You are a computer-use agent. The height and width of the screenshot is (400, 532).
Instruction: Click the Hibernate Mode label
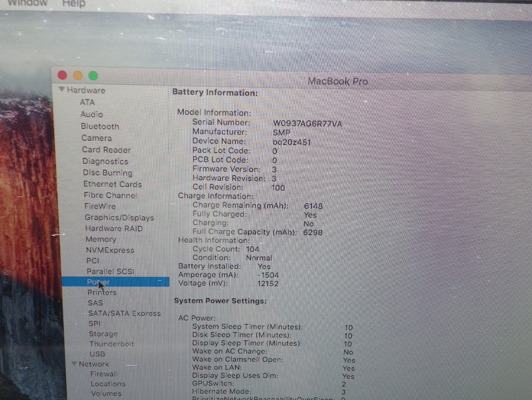pyautogui.click(x=221, y=392)
